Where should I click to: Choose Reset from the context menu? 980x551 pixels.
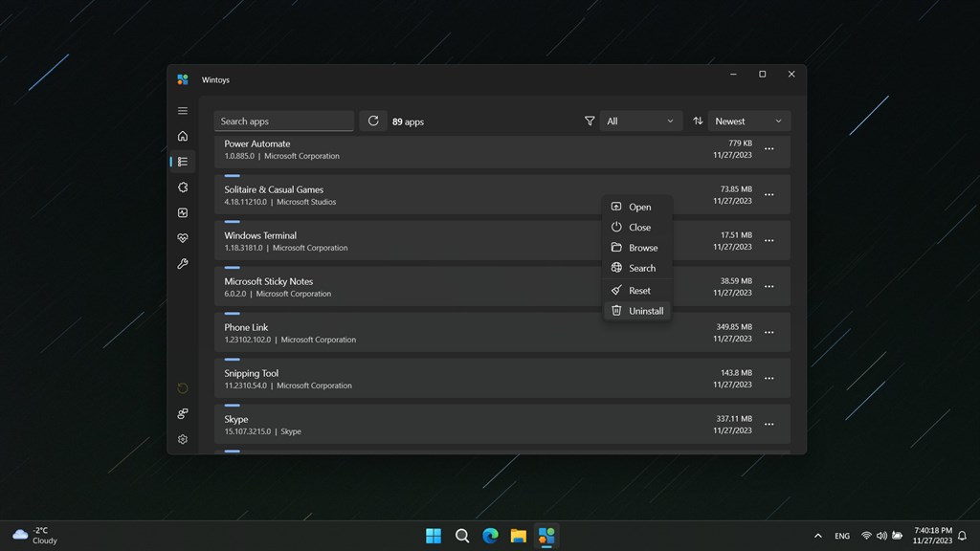(x=637, y=291)
